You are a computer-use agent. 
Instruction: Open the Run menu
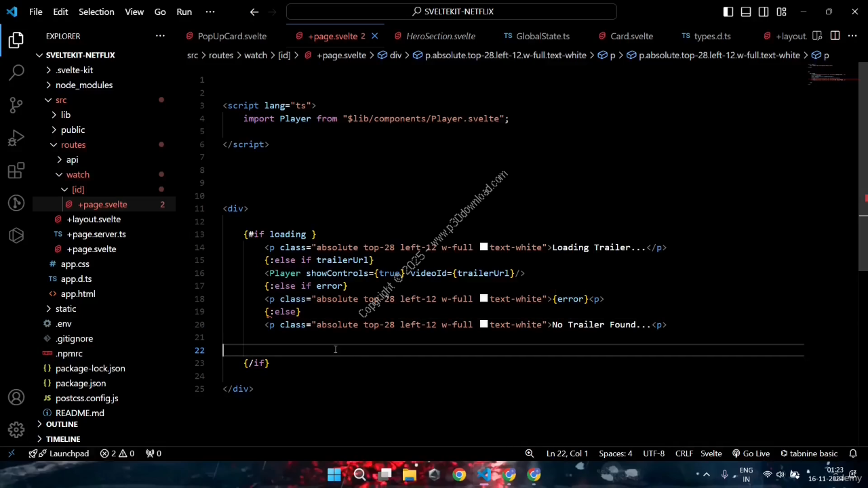click(x=184, y=12)
